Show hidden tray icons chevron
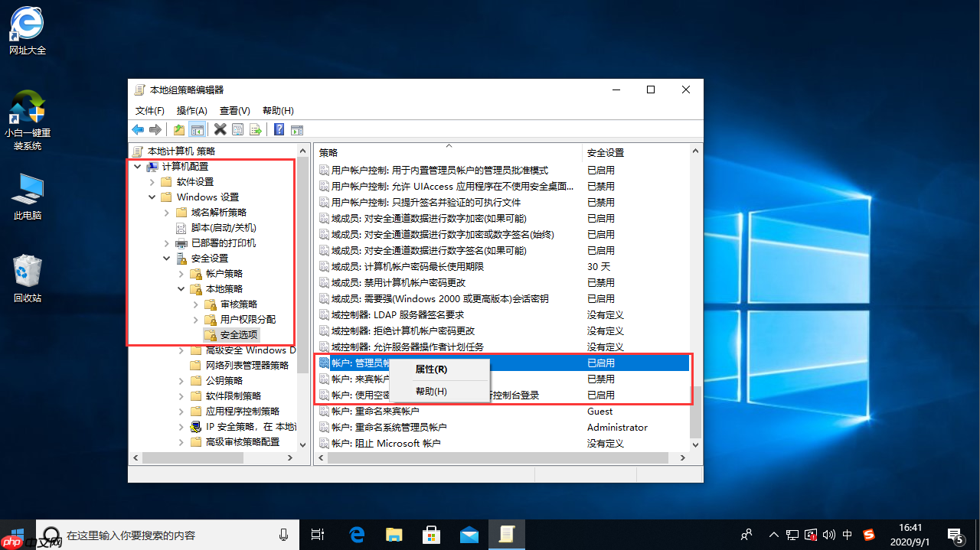Screen dimensions: 980x550 pyautogui.click(x=774, y=535)
